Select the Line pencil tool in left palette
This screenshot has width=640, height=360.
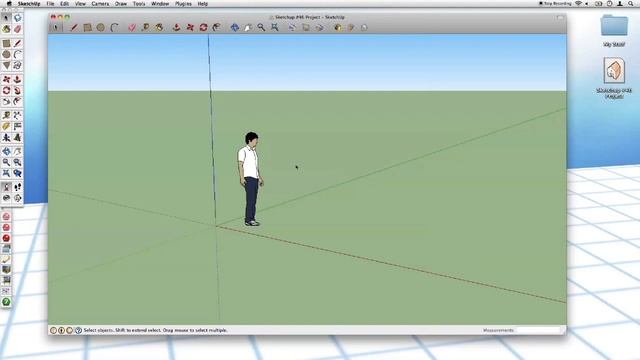click(18, 43)
